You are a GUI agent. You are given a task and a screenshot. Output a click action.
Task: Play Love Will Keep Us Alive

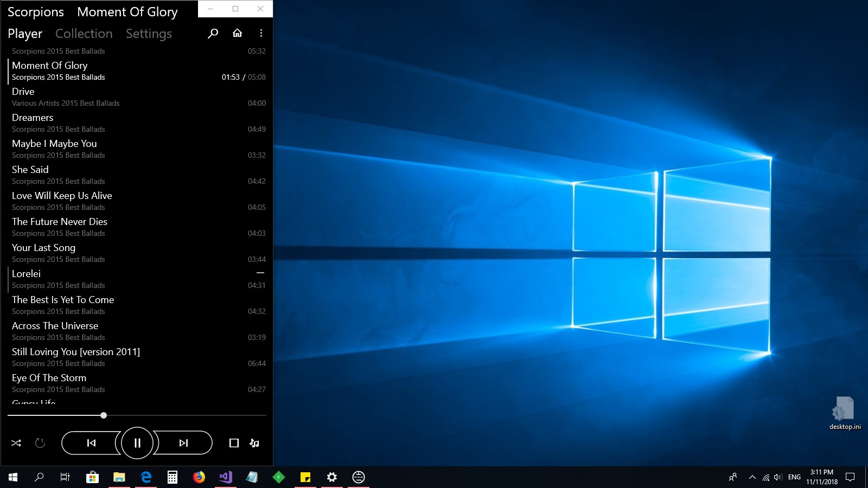tap(62, 196)
